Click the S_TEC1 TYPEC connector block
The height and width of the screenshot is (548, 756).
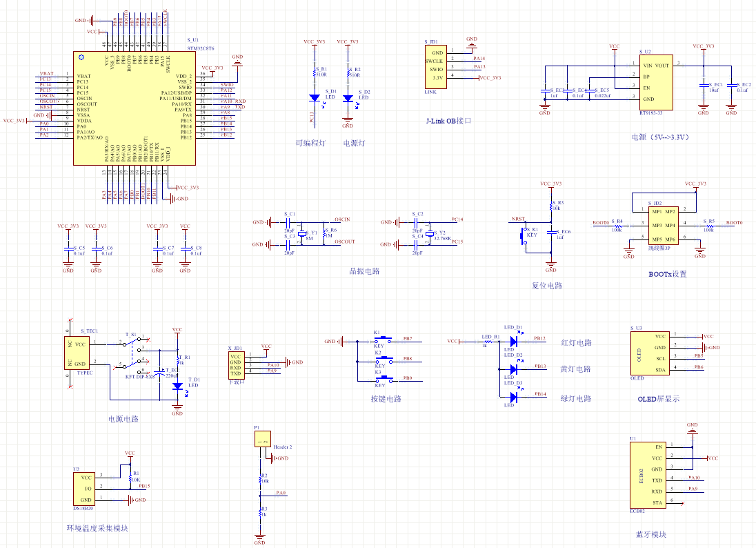pos(77,353)
